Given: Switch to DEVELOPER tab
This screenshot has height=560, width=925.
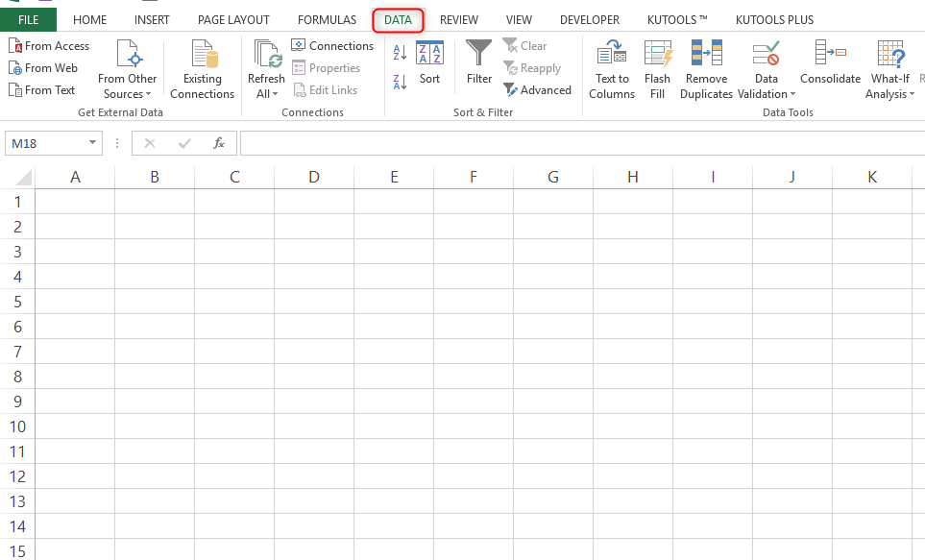Looking at the screenshot, I should click(590, 20).
